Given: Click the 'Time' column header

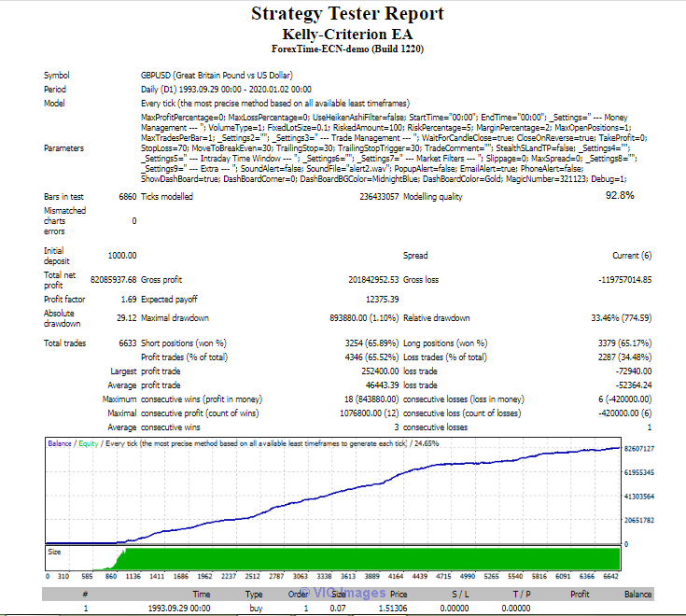Looking at the screenshot, I should pyautogui.click(x=202, y=595).
